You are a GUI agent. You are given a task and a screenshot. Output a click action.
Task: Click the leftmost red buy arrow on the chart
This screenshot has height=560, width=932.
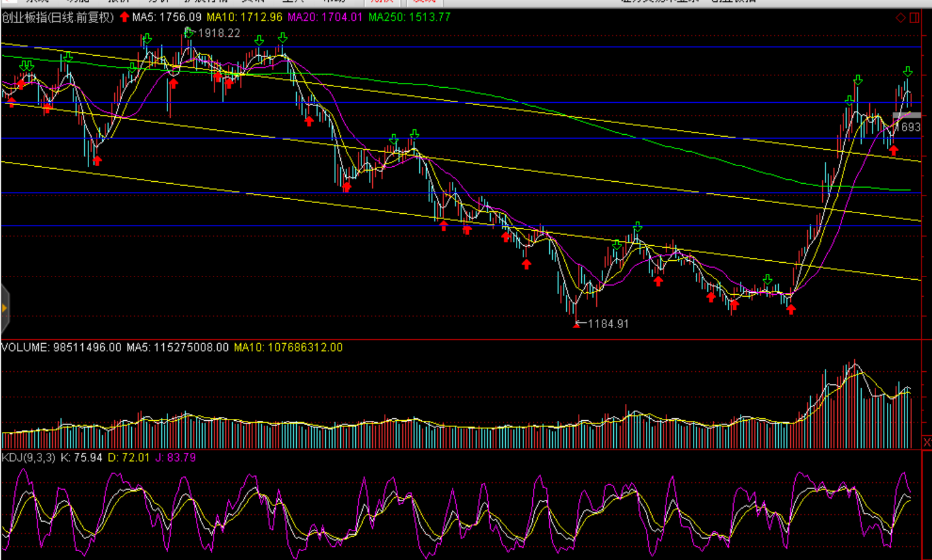pos(11,102)
